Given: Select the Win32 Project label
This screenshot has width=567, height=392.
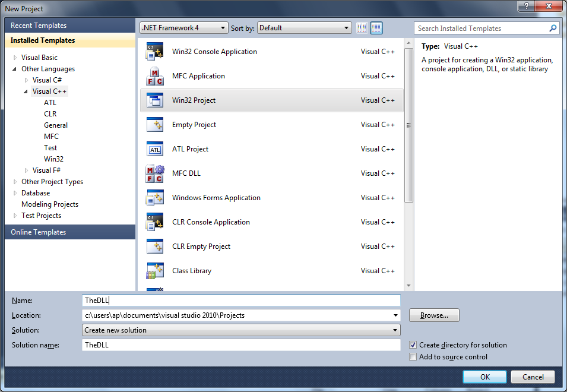Looking at the screenshot, I should [194, 100].
